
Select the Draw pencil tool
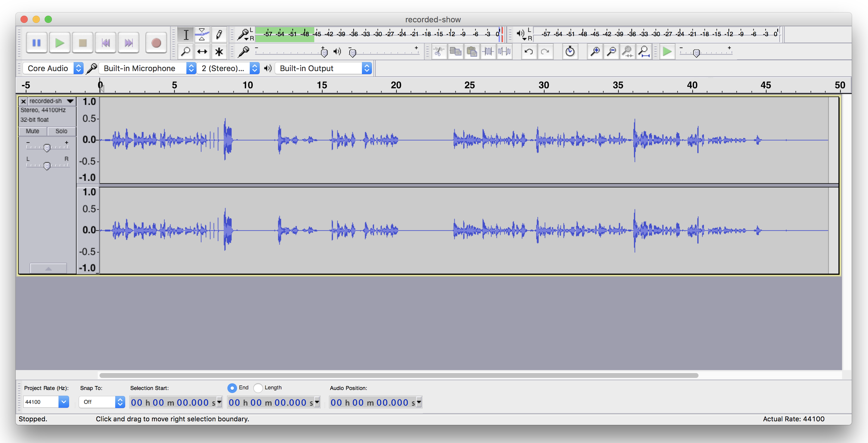click(219, 35)
